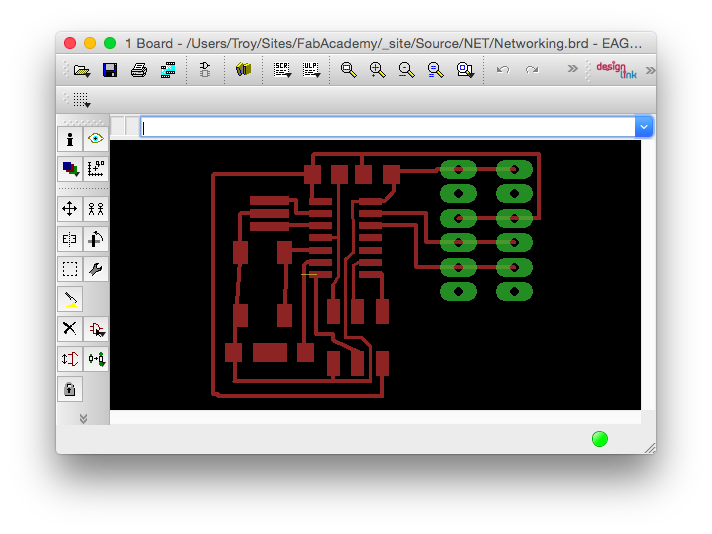Select the Mark tool
This screenshot has width=712, height=534.
pyautogui.click(x=96, y=168)
